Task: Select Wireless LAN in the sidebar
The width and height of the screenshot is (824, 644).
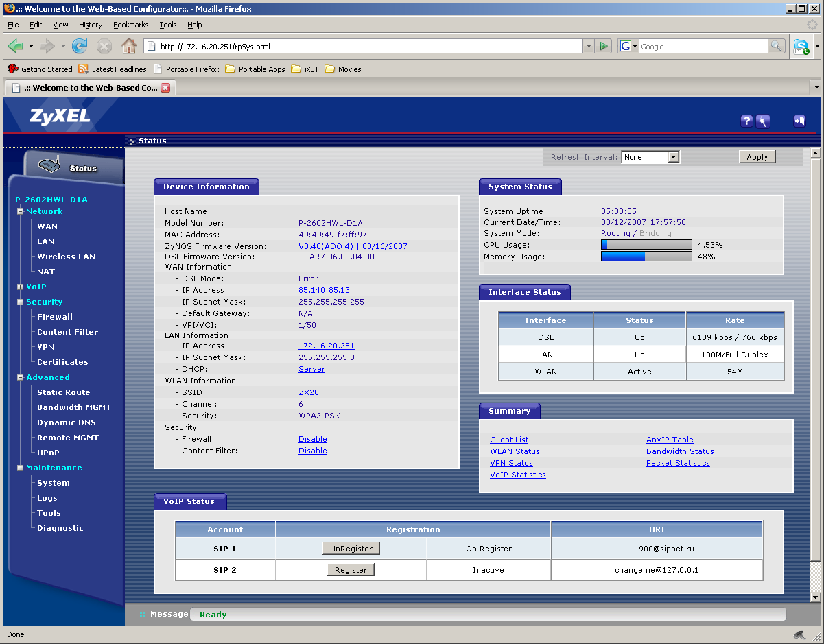Action: click(66, 257)
